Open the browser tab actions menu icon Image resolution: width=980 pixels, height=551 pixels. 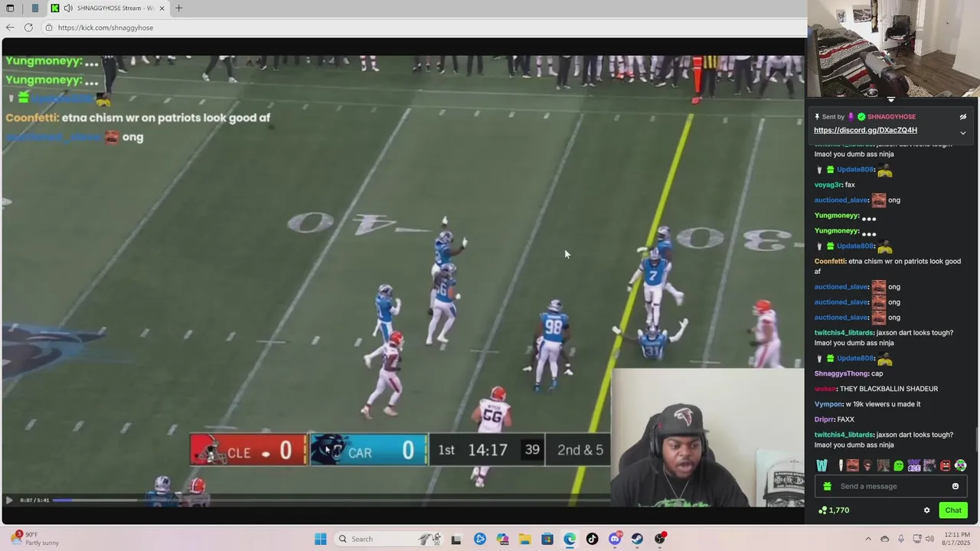pyautogui.click(x=10, y=8)
